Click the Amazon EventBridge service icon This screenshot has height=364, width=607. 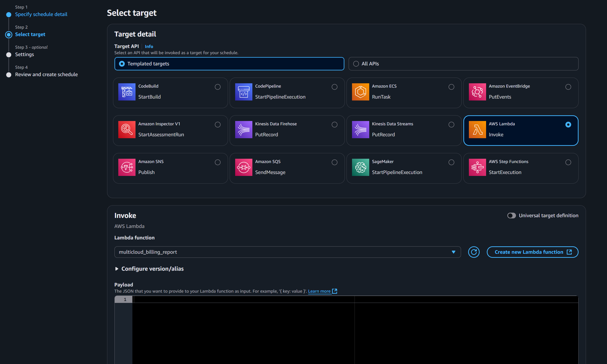coord(477,92)
